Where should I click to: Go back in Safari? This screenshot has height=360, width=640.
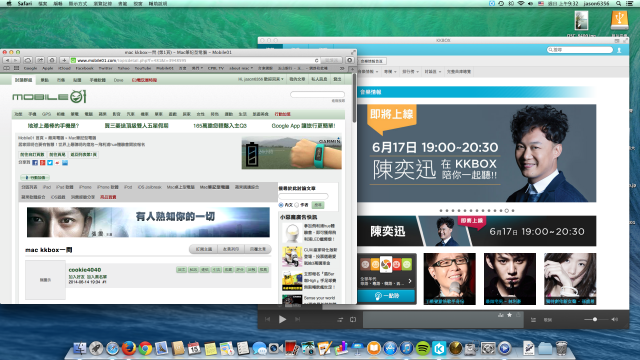point(7,60)
